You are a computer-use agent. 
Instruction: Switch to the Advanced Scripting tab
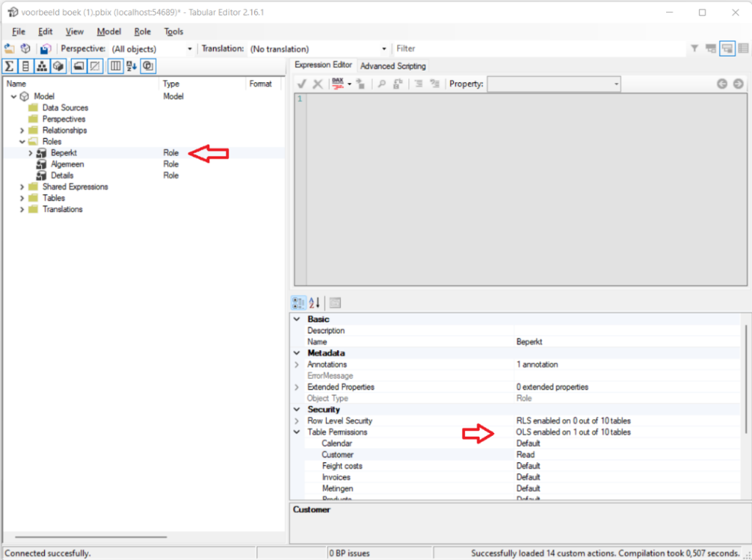(x=393, y=65)
